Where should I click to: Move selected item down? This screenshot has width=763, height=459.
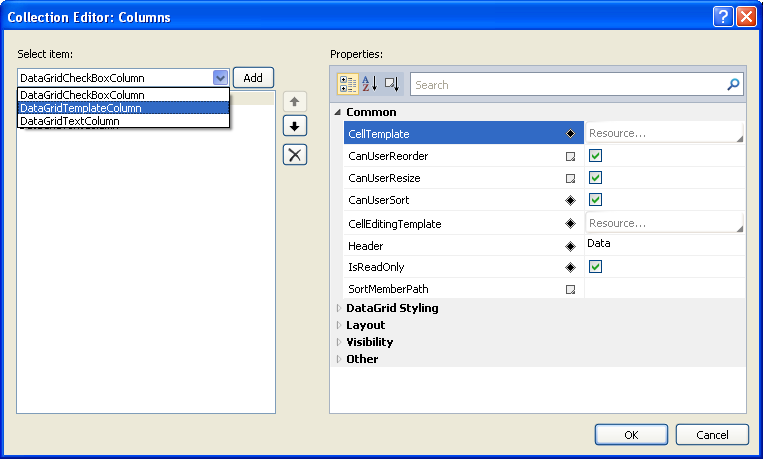pyautogui.click(x=294, y=126)
